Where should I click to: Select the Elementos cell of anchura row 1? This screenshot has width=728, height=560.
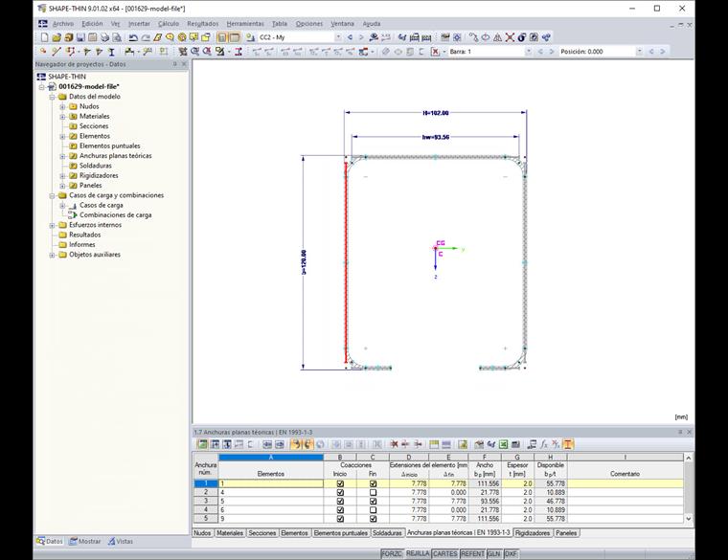point(271,483)
